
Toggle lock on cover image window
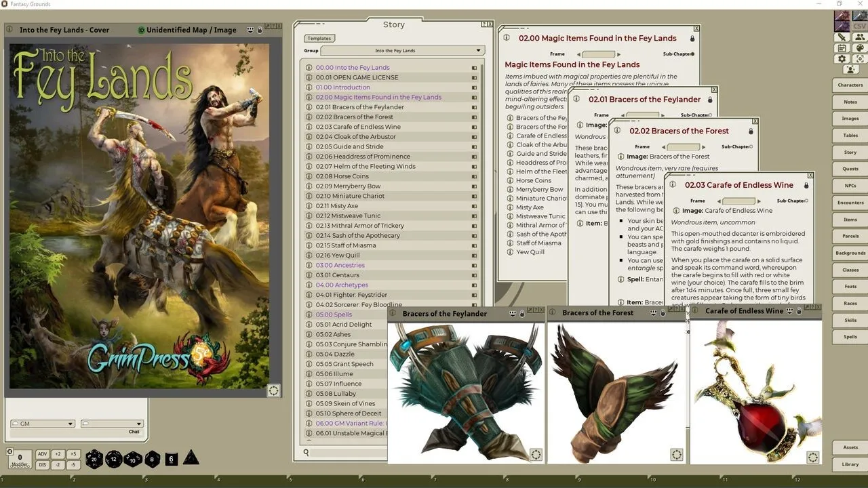tap(259, 30)
